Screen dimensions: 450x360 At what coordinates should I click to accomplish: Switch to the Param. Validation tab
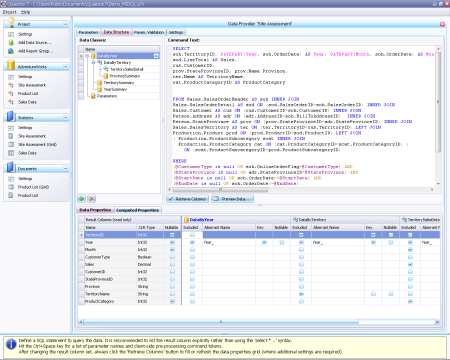[x=149, y=32]
